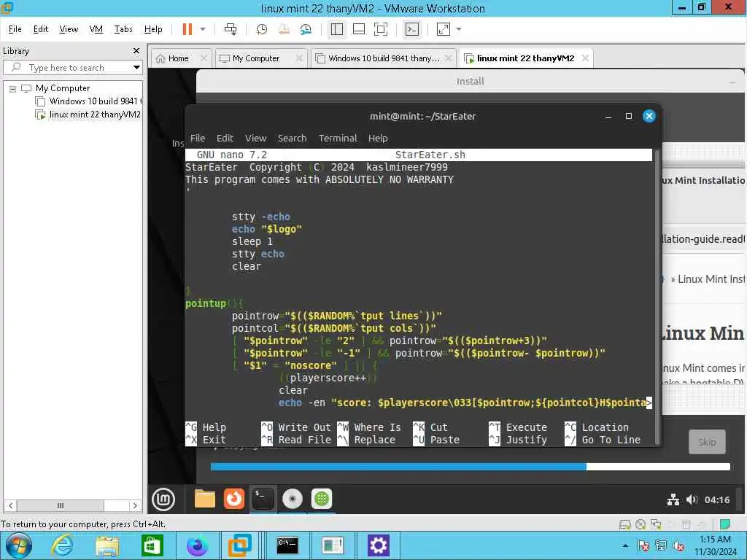Select My Computer in library tree

63,88
